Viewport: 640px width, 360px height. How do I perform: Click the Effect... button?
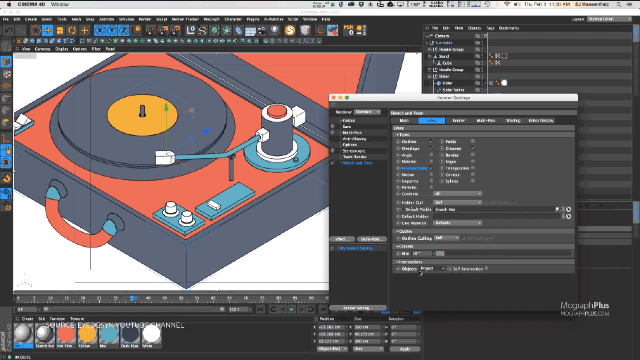pyautogui.click(x=342, y=239)
